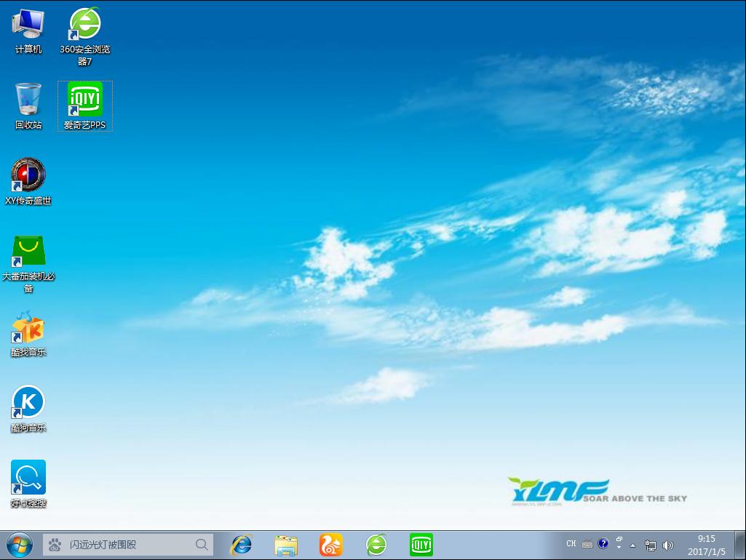Start the XY传奇盛世 game
The image size is (746, 560).
point(28,175)
